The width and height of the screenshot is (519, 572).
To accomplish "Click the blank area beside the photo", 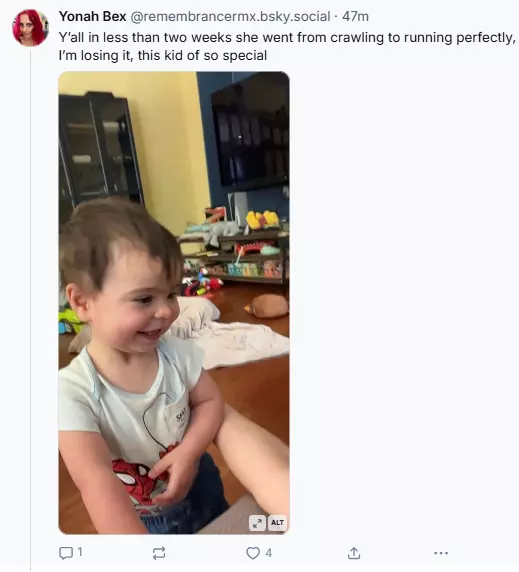I will click(x=401, y=303).
